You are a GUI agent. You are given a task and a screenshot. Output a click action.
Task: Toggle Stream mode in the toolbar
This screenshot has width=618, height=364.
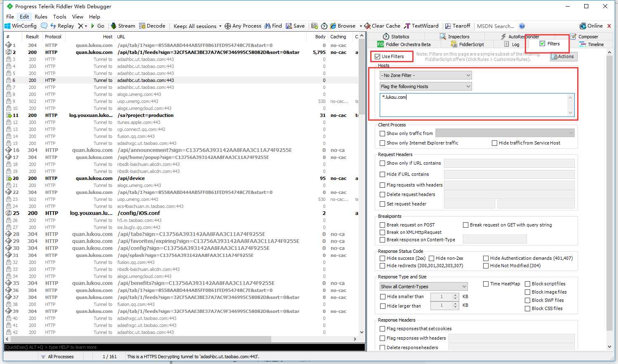coord(123,26)
